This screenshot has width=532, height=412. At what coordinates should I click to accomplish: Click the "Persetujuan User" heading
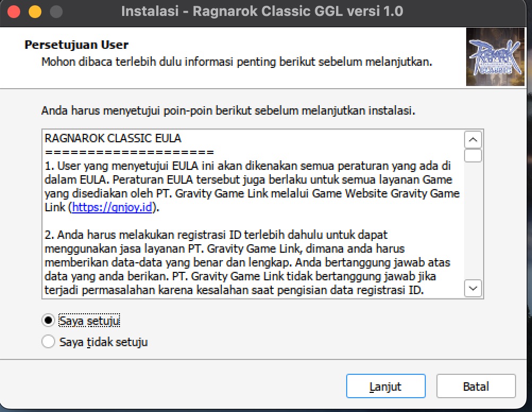point(76,45)
